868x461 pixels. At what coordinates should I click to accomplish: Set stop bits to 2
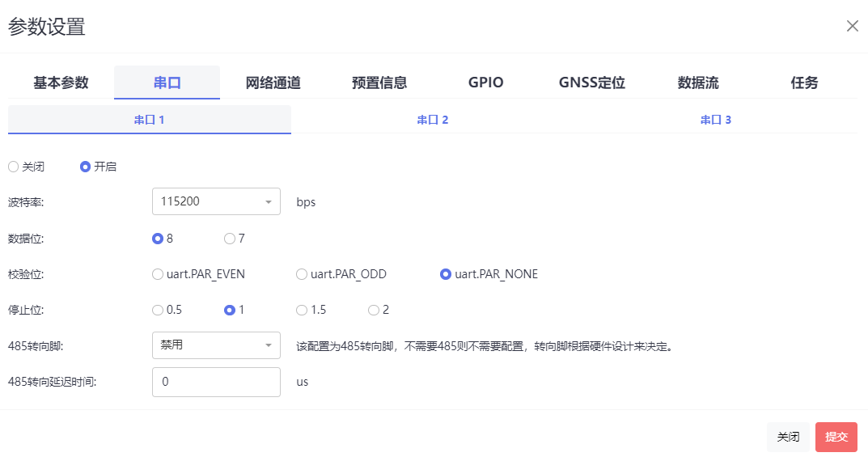[374, 310]
